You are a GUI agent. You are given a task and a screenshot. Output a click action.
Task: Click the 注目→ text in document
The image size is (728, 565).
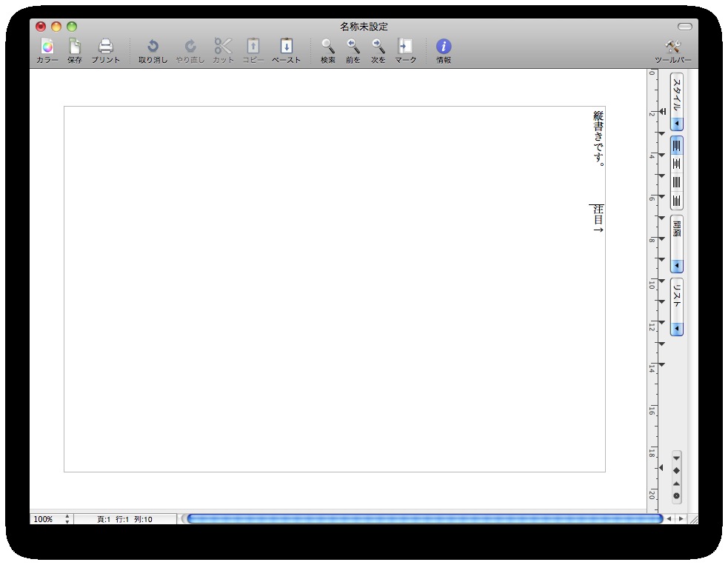[598, 218]
